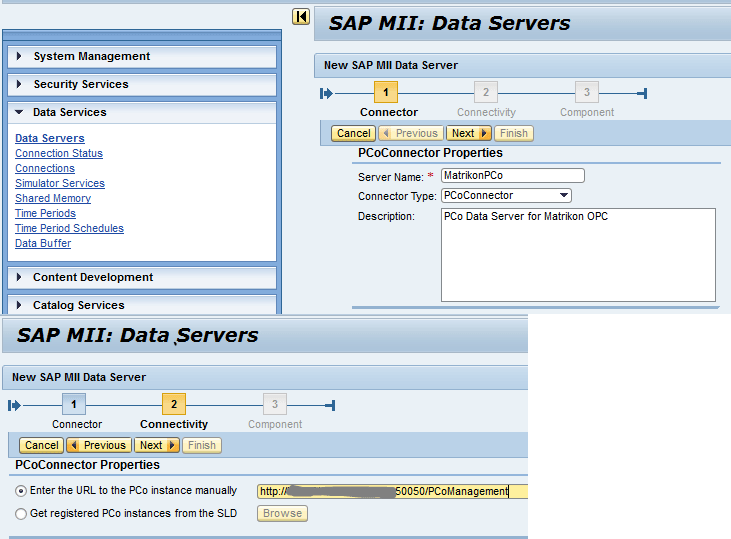The image size is (731, 539).
Task: Open the Shared Memory link
Action: (53, 199)
